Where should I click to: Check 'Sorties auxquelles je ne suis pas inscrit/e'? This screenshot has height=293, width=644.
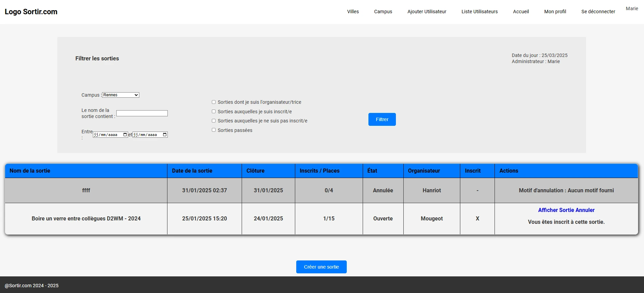[214, 121]
